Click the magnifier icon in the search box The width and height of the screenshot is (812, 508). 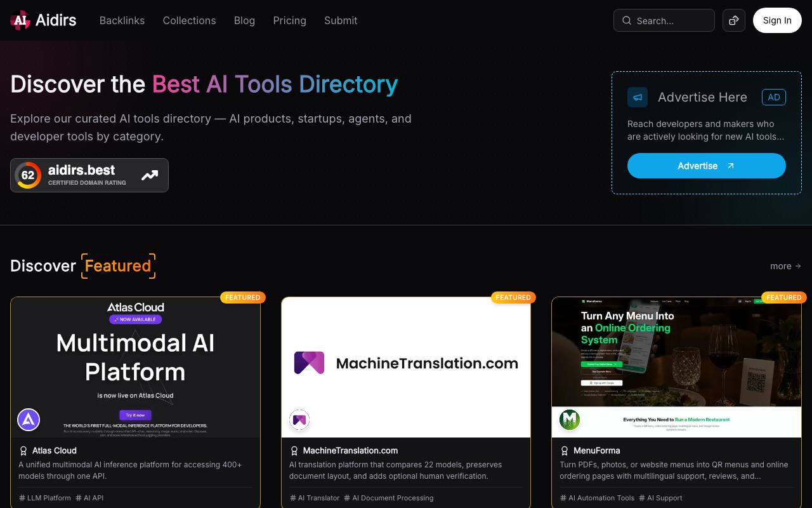(627, 20)
